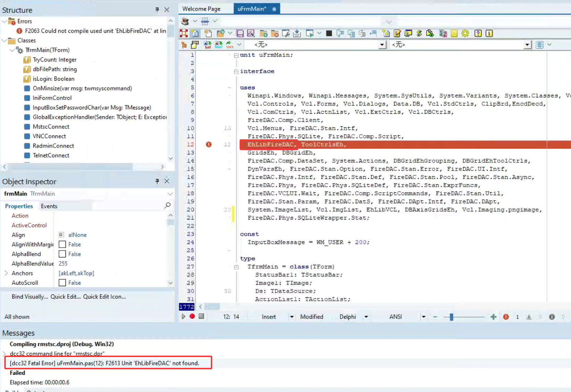Image resolution: width=571 pixels, height=392 pixels.
Task: Collapse the Classes node in Structure
Action: pyautogui.click(x=4, y=40)
